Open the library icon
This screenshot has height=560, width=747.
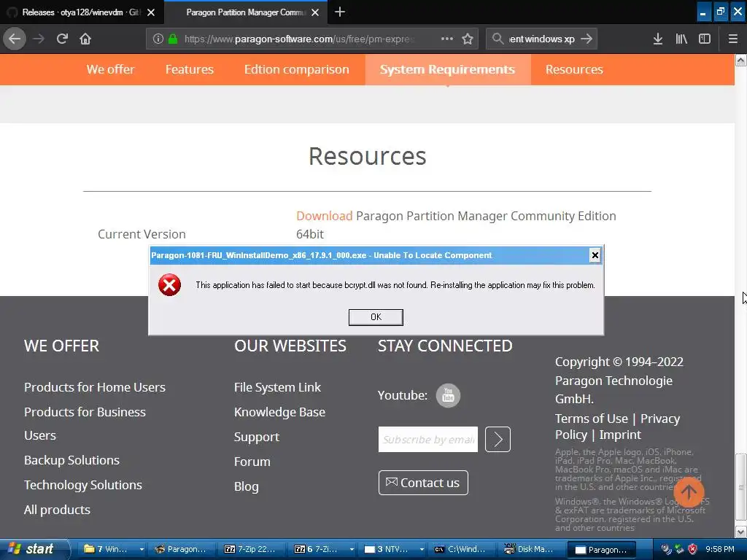[681, 39]
